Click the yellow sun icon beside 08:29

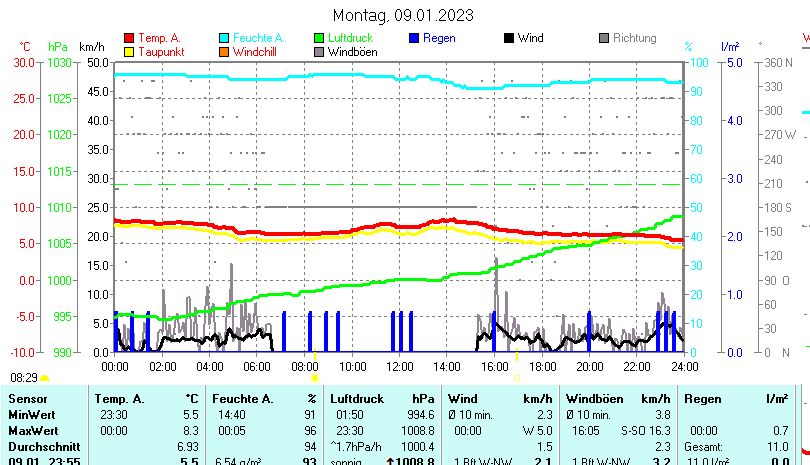45,378
